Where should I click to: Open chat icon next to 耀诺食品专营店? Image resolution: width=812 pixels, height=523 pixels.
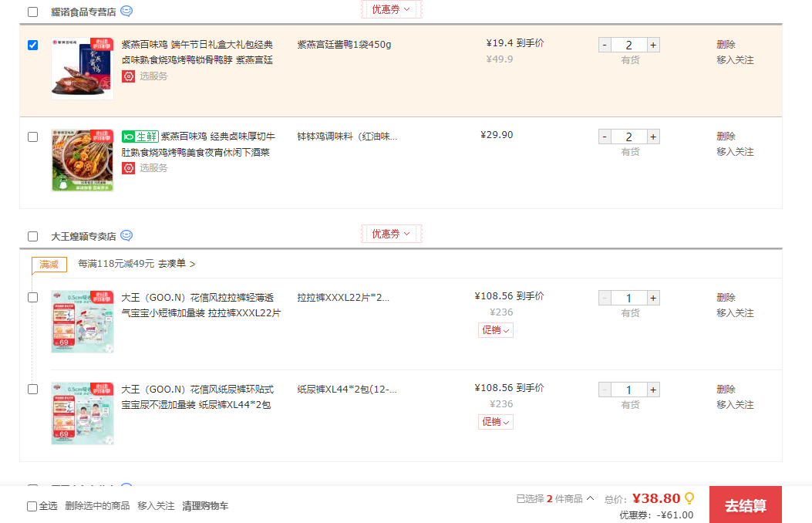point(126,11)
